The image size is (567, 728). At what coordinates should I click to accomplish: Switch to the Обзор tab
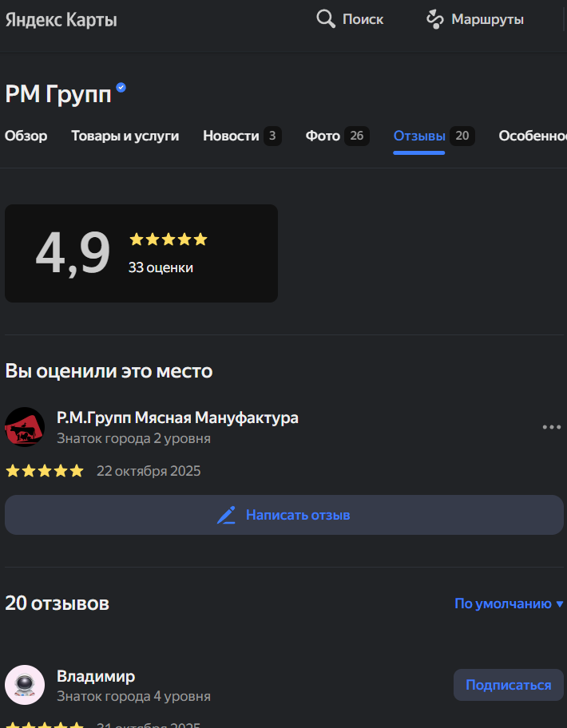click(26, 136)
